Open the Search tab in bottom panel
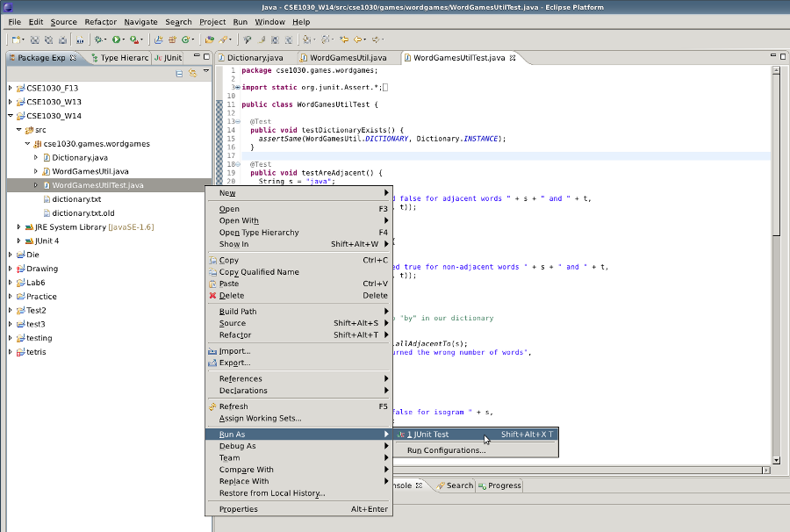790x532 pixels. click(x=455, y=485)
